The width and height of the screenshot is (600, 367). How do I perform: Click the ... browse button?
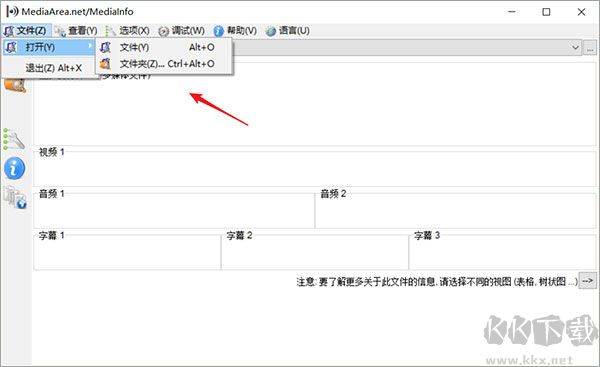pyautogui.click(x=590, y=48)
